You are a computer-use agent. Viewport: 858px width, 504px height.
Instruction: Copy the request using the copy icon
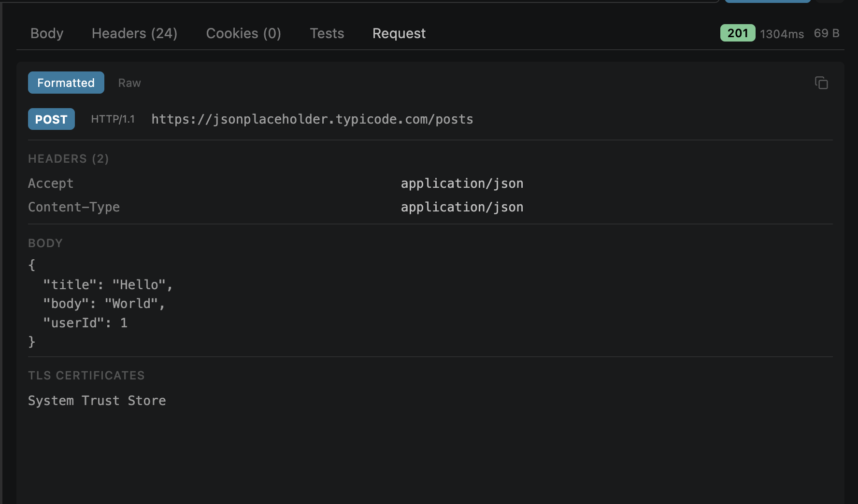coord(821,83)
